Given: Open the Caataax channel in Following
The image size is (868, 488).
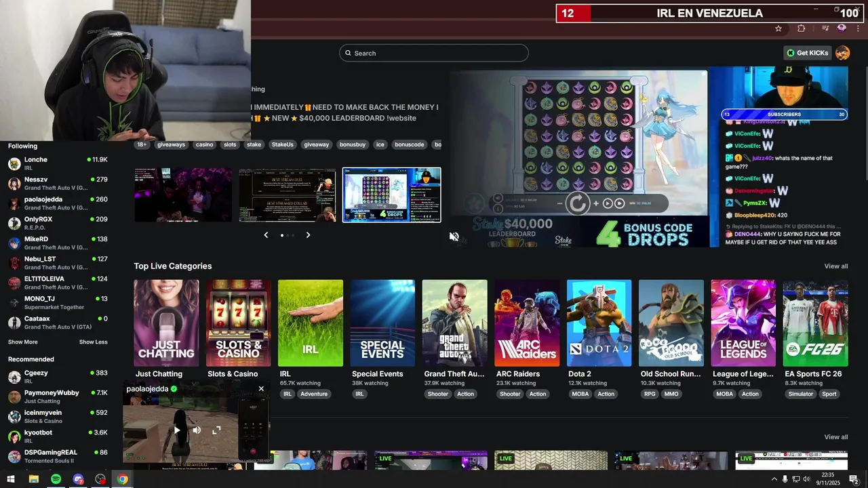Looking at the screenshot, I should pos(58,323).
